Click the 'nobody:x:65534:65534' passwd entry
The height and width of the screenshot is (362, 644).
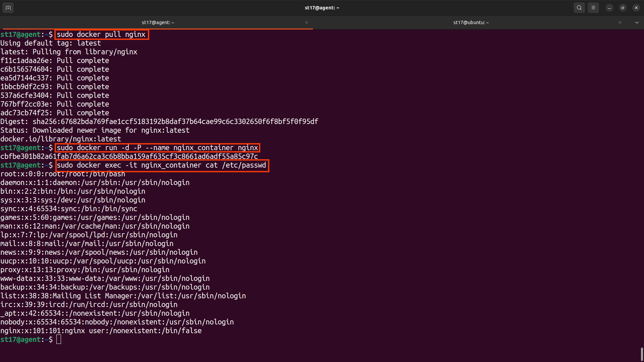point(117,322)
